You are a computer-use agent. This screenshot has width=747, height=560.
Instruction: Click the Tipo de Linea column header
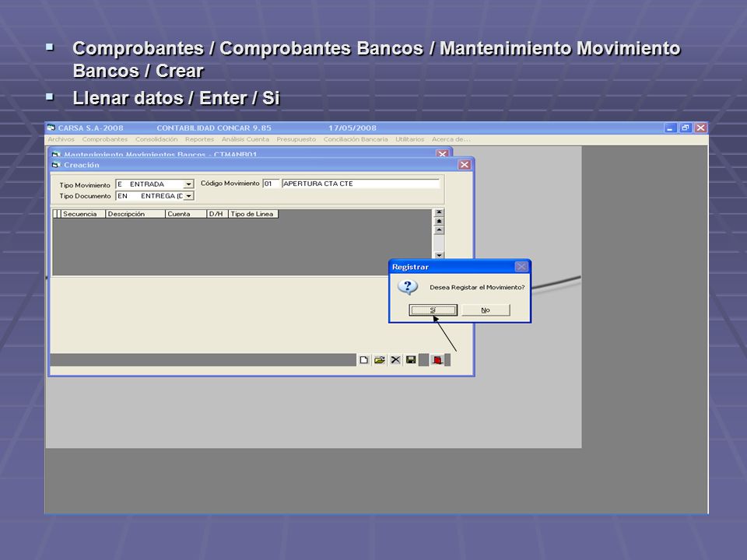point(253,214)
